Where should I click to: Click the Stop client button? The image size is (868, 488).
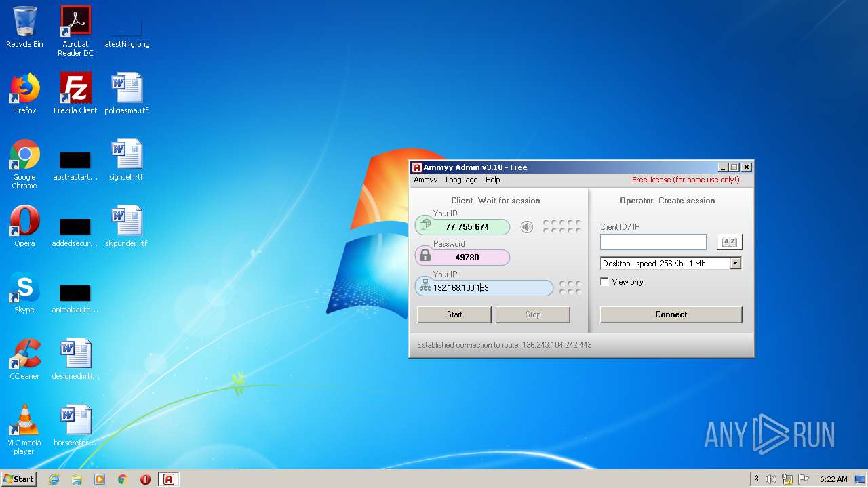click(x=533, y=314)
